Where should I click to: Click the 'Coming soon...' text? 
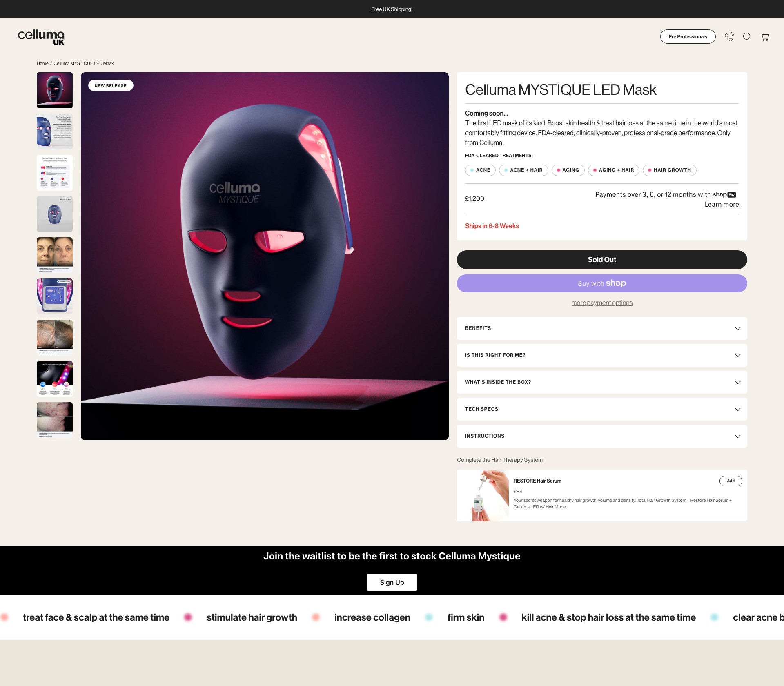pos(487,114)
